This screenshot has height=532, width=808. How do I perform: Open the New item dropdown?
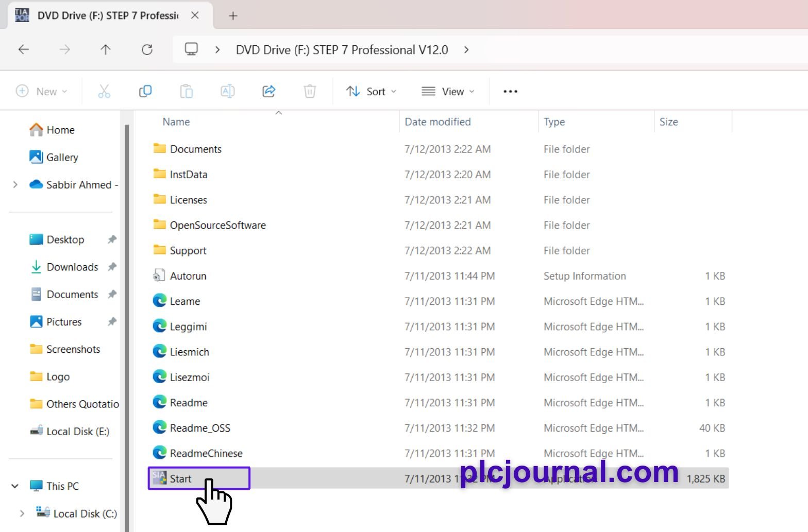point(42,91)
